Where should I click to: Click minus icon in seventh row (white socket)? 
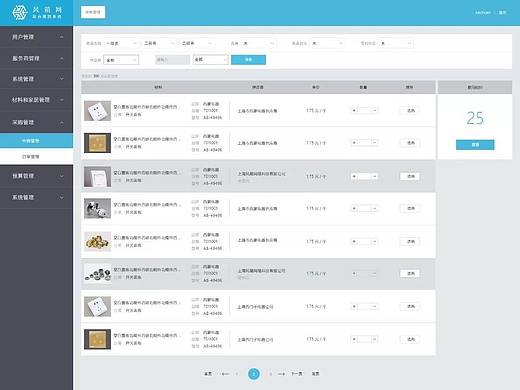(x=374, y=306)
